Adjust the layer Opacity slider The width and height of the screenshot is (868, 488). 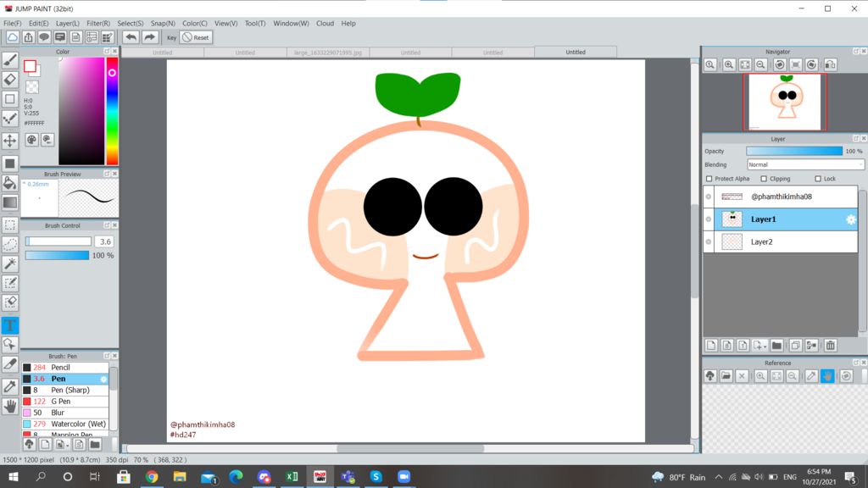(x=794, y=151)
